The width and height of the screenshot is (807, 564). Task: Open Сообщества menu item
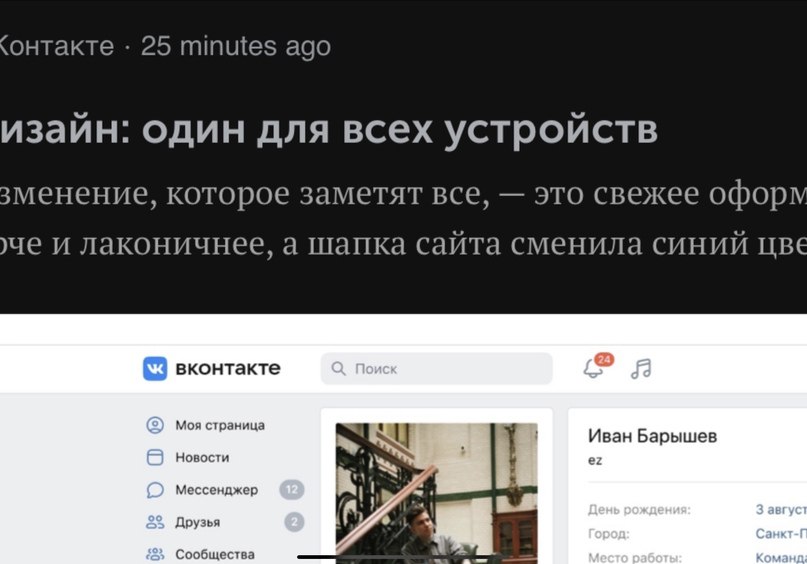click(215, 554)
